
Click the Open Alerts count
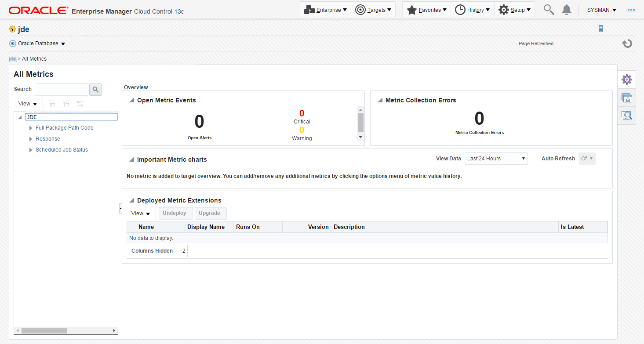pos(200,122)
